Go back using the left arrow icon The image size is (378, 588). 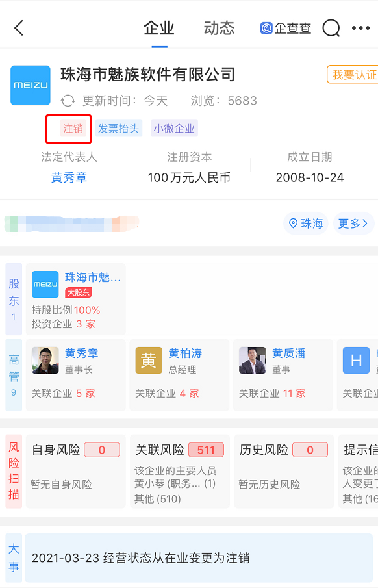pos(19,28)
